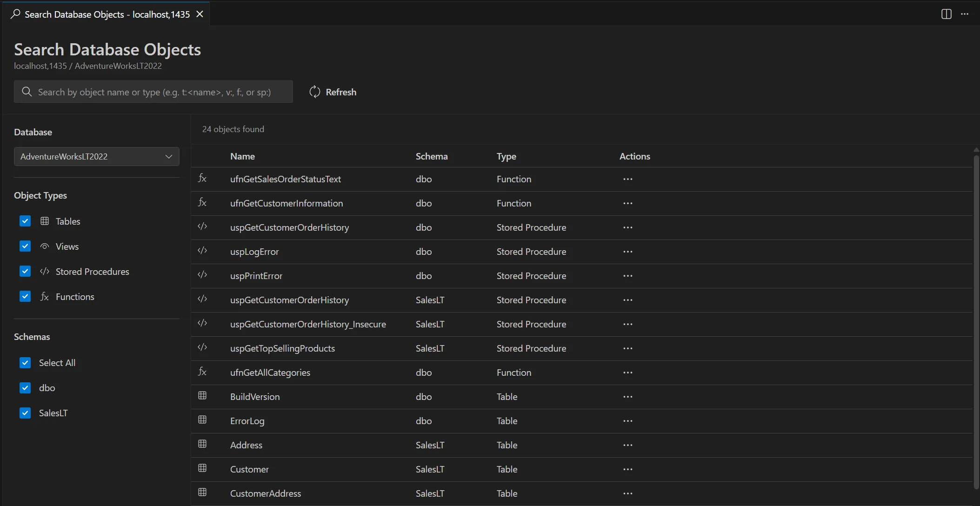This screenshot has height=506, width=980.
Task: Uncheck the Tables object type filter
Action: [x=25, y=221]
